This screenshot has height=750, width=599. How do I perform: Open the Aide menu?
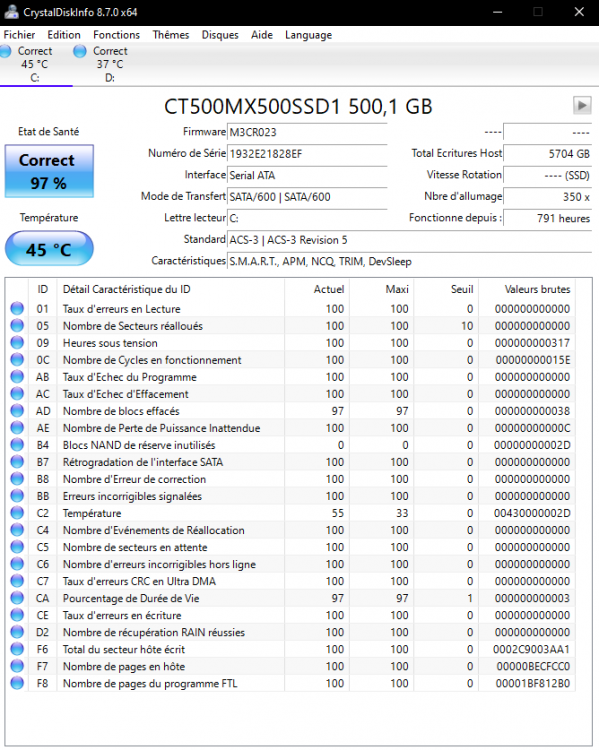pos(262,35)
